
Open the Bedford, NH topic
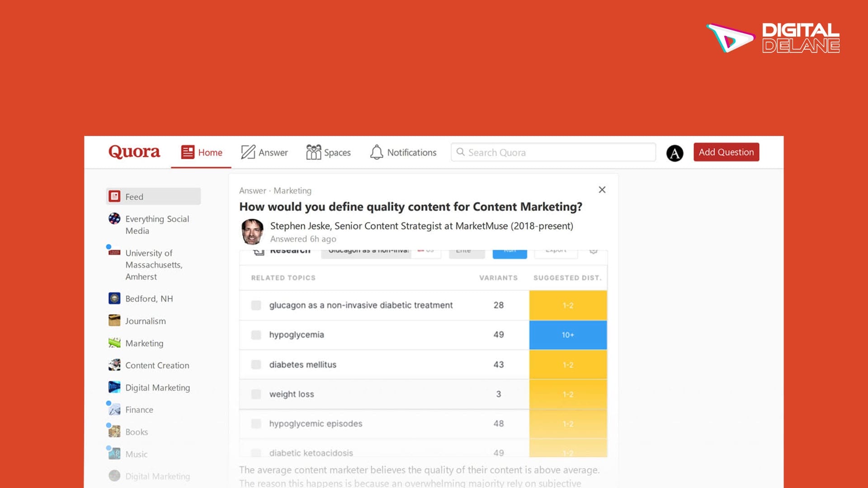pos(149,299)
